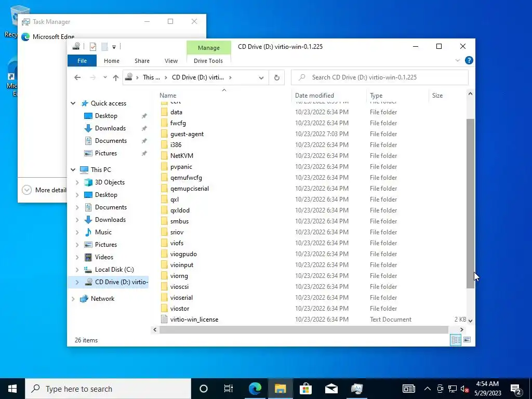Select Videos under This PC
Viewport: 532px width, 399px height.
click(x=104, y=257)
